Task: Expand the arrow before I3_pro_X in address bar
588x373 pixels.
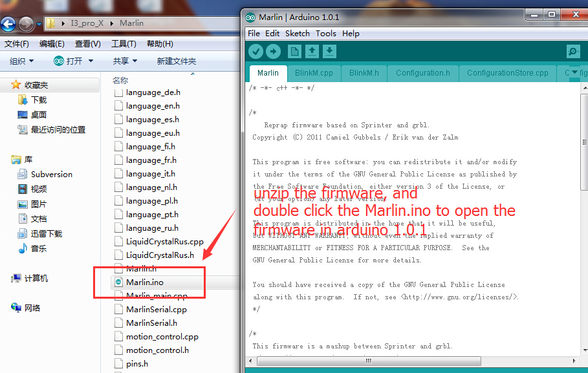Action: coord(63,23)
